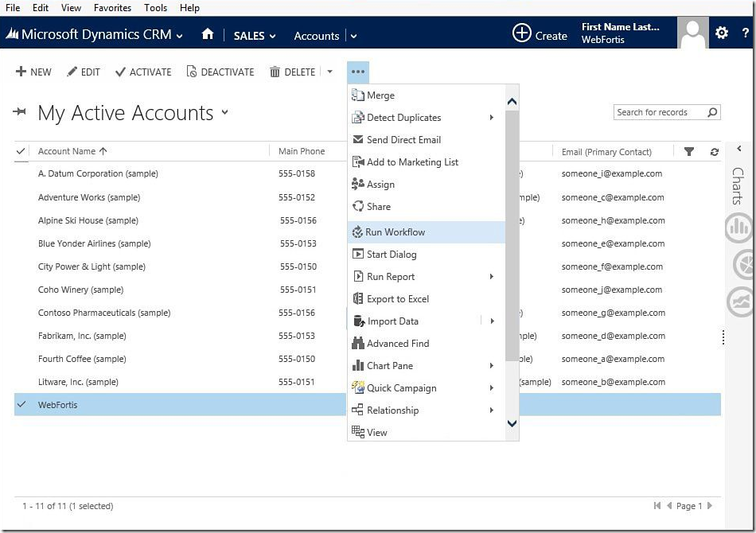Open Advanced Find from the menu
This screenshot has width=756, height=533.
[x=427, y=343]
